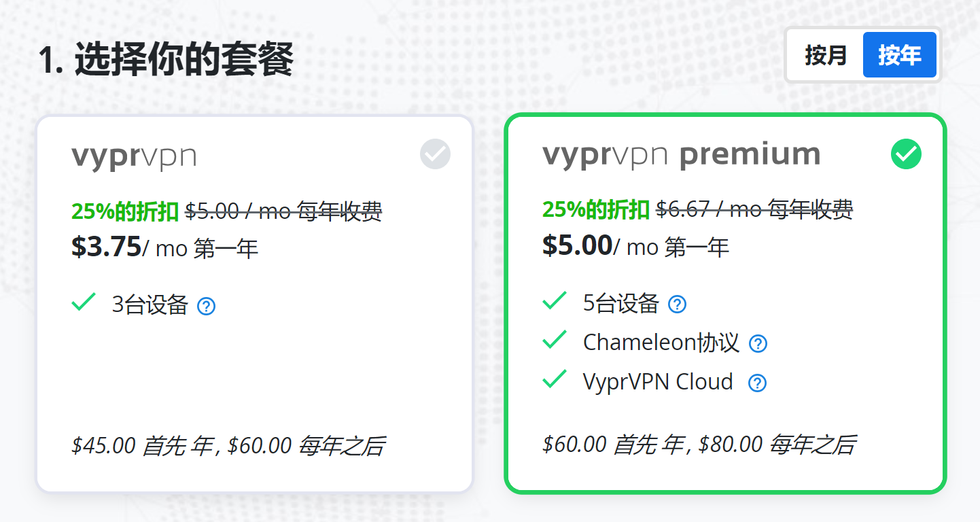
Task: Click the $45.00 首先 年 pricing note
Action: coord(228,447)
